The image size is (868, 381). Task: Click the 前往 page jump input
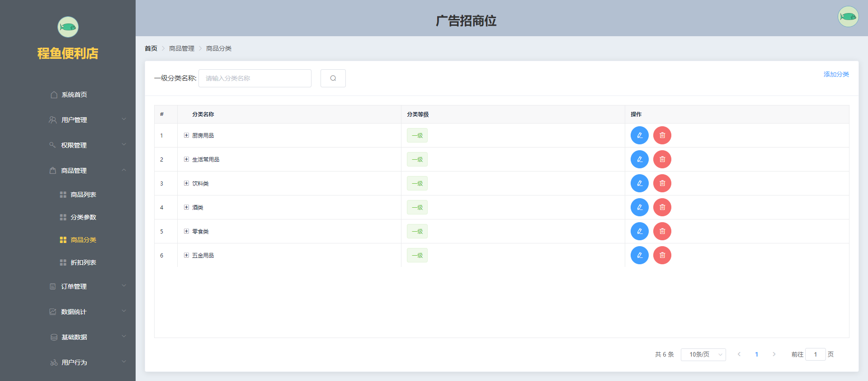click(816, 354)
